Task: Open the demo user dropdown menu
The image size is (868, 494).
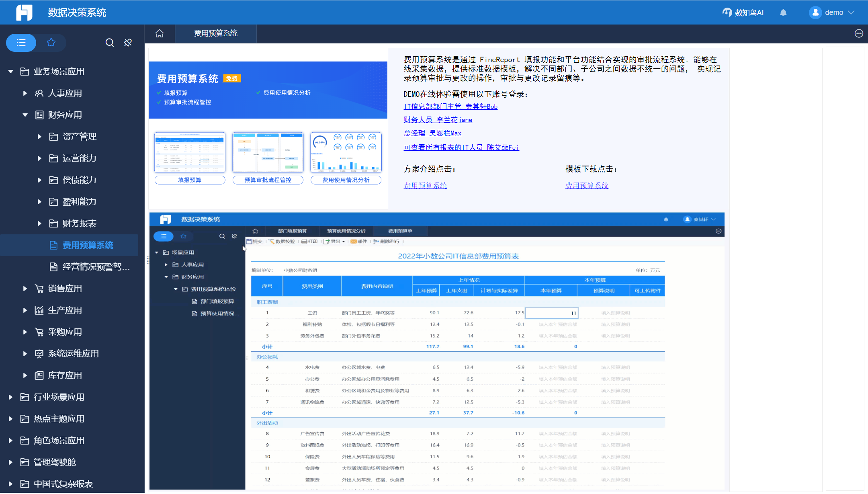Action: (851, 12)
